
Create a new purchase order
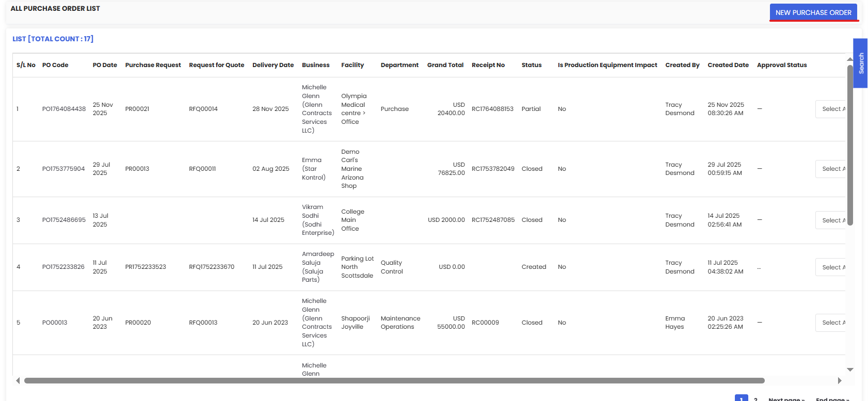point(813,12)
